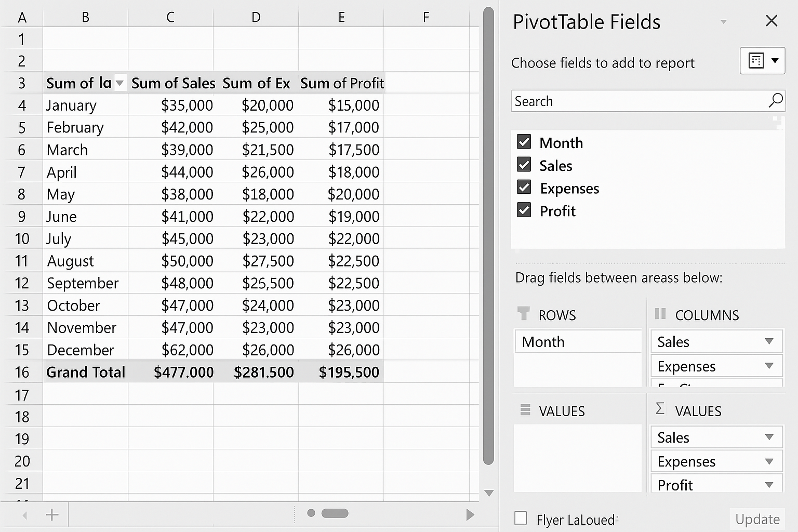The width and height of the screenshot is (798, 532).
Task: Select the $19,000 profit cell
Action: pos(341,216)
